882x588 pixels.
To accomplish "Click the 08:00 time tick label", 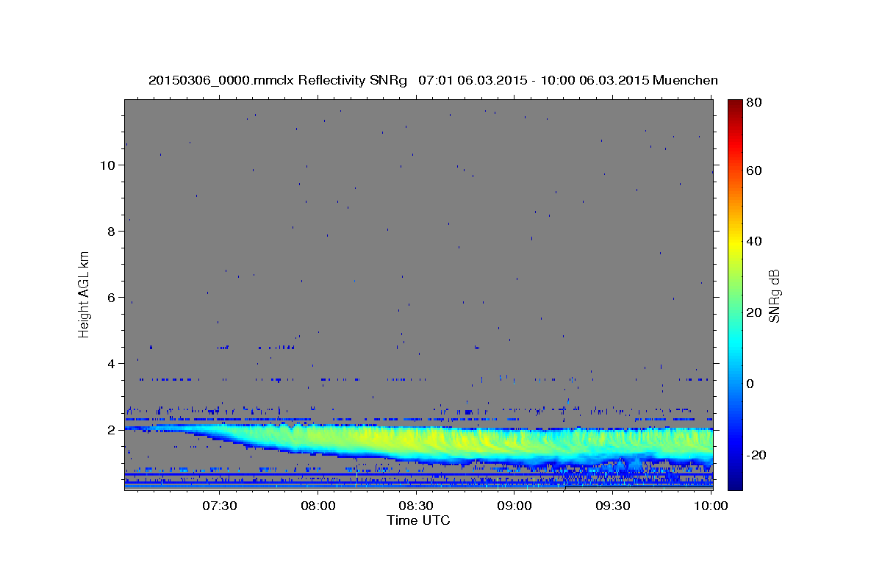I will 318,506.
